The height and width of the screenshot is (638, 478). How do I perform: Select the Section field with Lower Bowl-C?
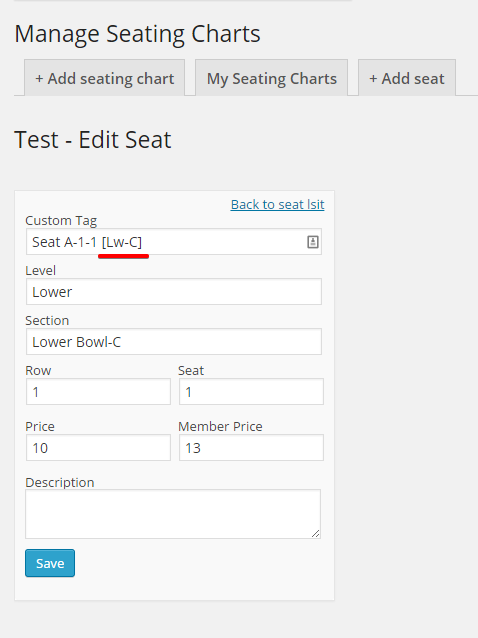point(174,342)
